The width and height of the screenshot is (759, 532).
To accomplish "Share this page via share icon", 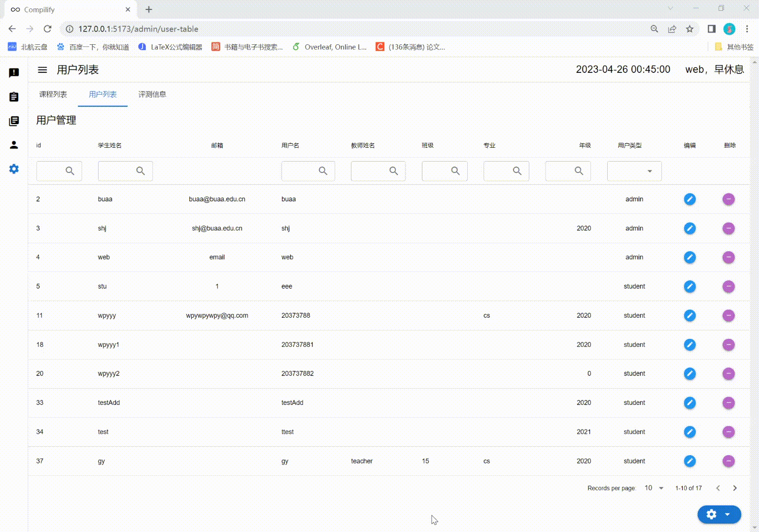I will (672, 29).
